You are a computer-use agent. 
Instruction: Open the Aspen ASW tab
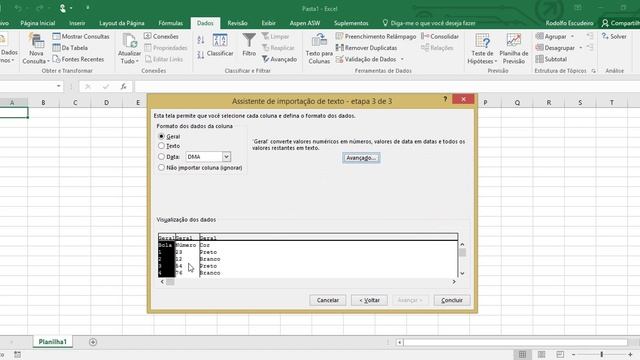tap(305, 23)
